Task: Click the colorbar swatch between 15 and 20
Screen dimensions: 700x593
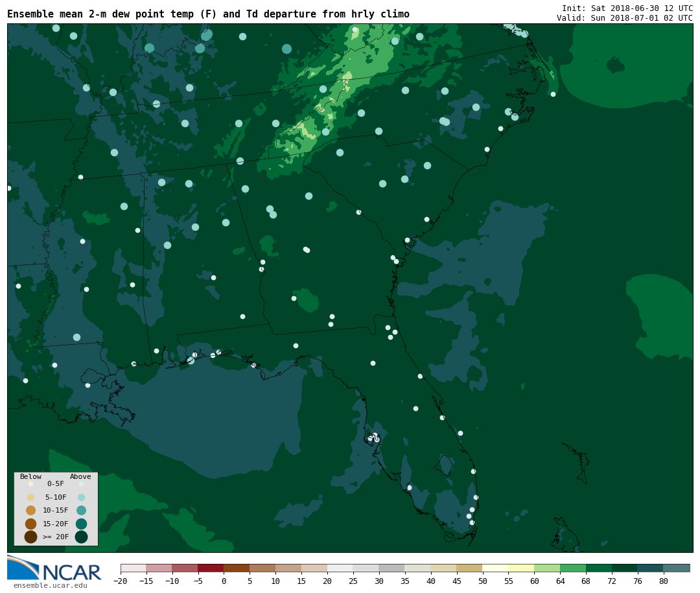Action: click(x=315, y=568)
